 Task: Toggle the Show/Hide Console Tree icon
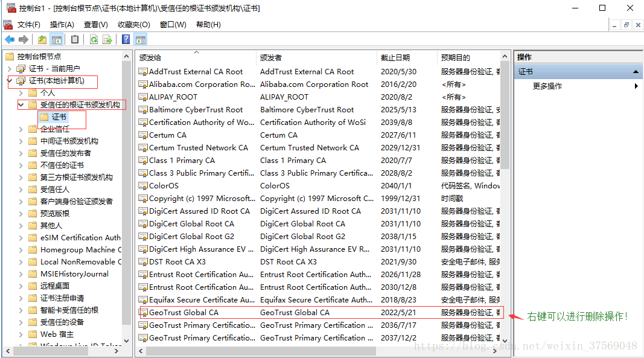click(56, 39)
